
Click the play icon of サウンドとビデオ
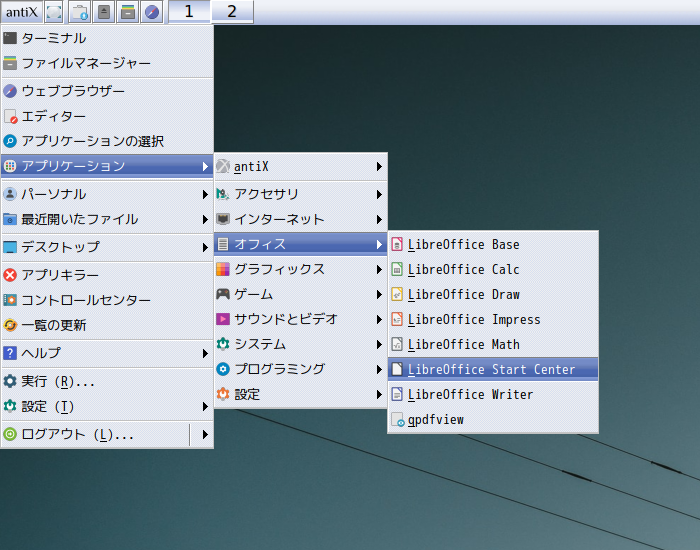click(x=223, y=319)
